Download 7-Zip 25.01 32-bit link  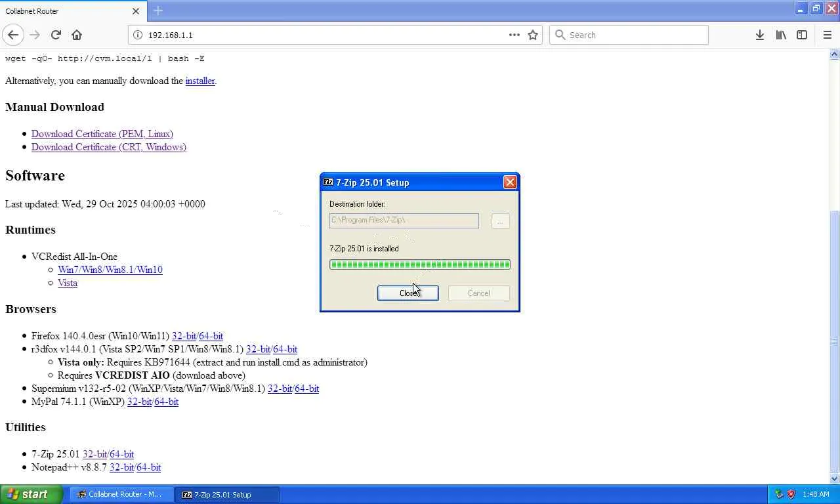[94, 454]
